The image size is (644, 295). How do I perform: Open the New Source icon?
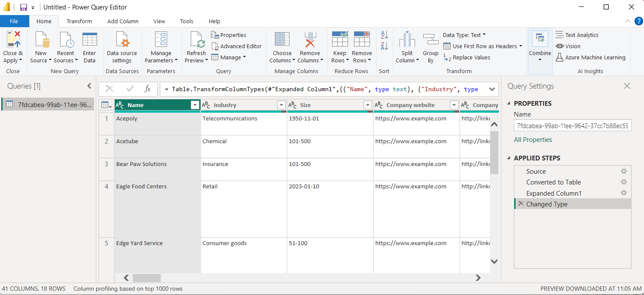[41, 40]
